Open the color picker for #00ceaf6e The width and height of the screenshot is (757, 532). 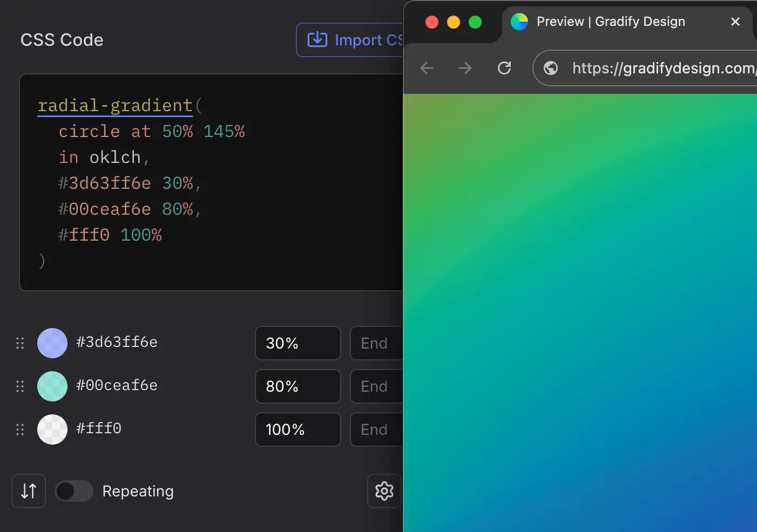point(52,386)
